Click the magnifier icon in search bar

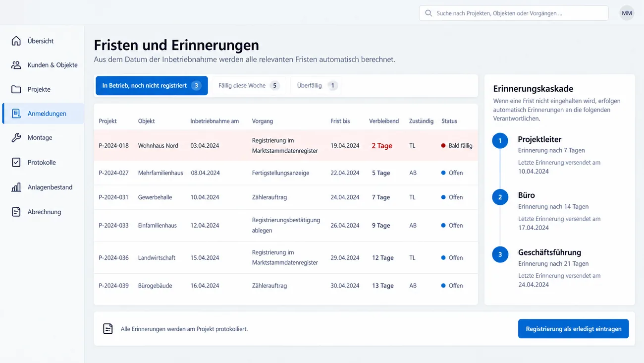click(x=429, y=13)
